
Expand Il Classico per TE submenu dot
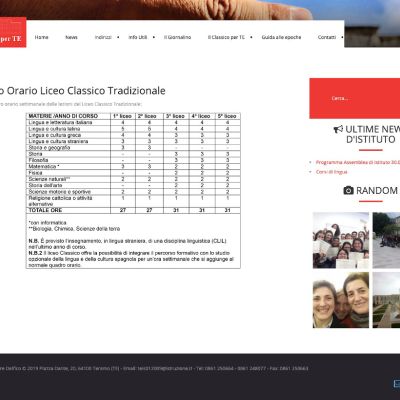(251, 37)
